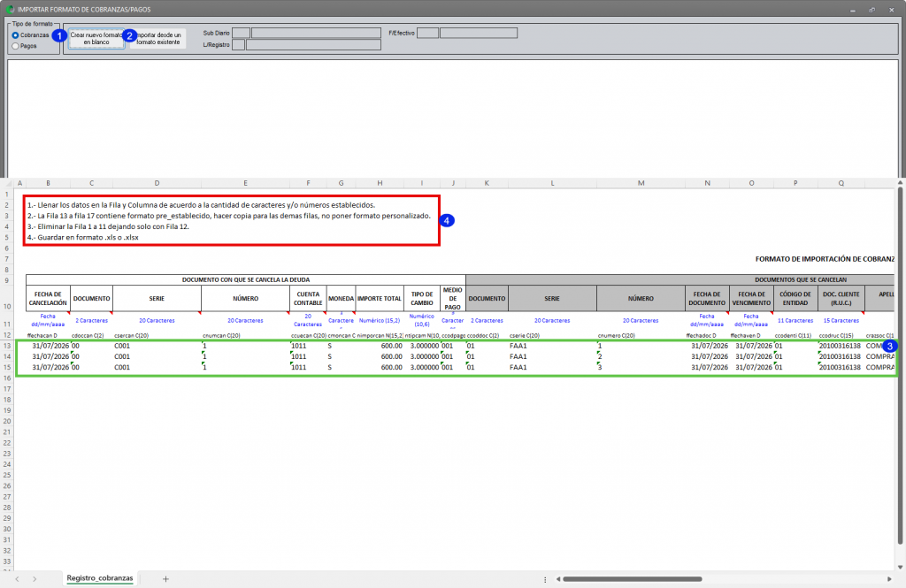
Task: Click 20100316138 cell in row 15
Action: (x=841, y=367)
